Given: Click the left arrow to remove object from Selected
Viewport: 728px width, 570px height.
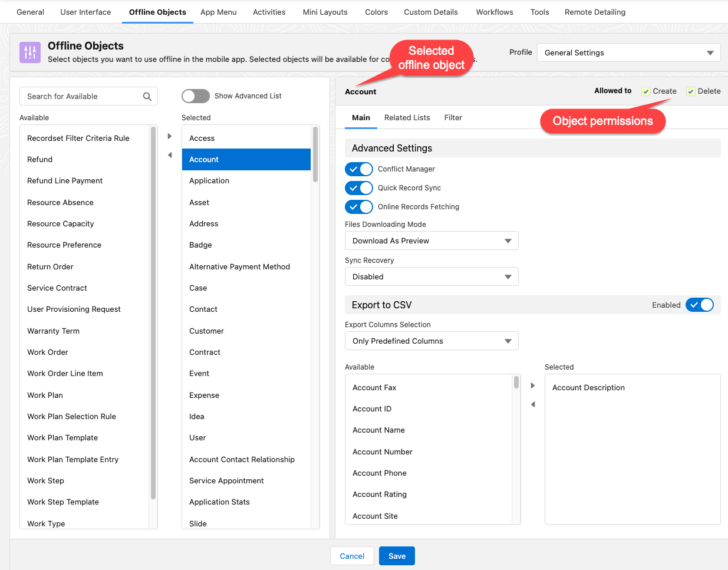Looking at the screenshot, I should 170,154.
